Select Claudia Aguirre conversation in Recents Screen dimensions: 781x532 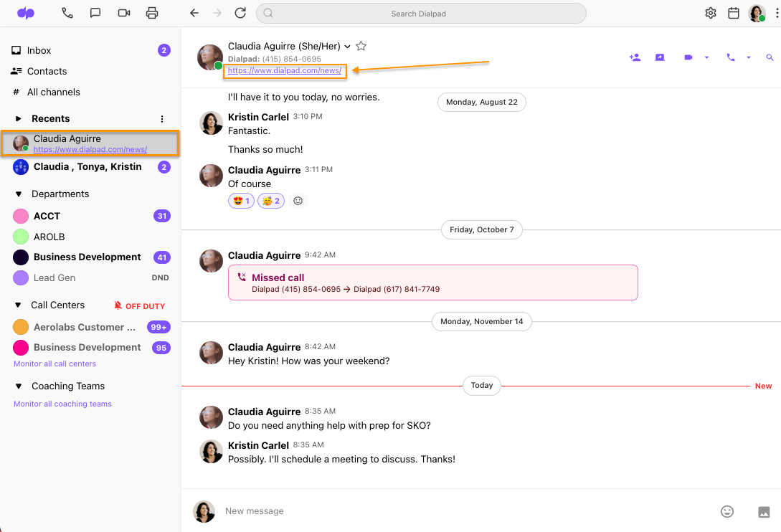point(90,143)
